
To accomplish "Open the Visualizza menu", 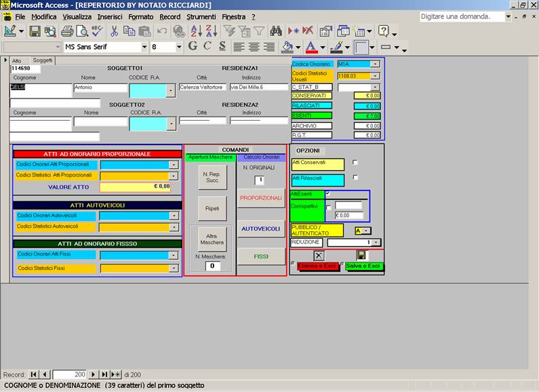I will tap(77, 16).
